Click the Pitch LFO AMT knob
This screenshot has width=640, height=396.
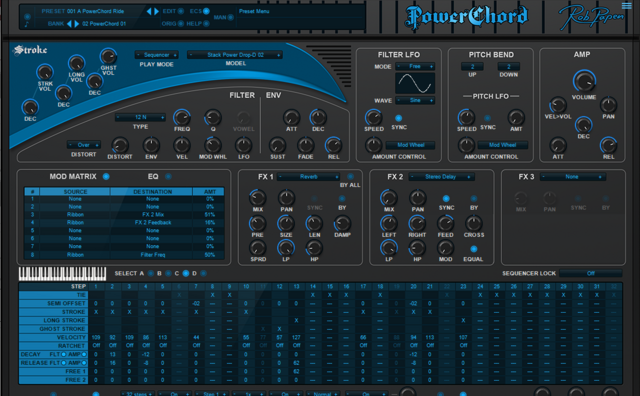coord(516,118)
